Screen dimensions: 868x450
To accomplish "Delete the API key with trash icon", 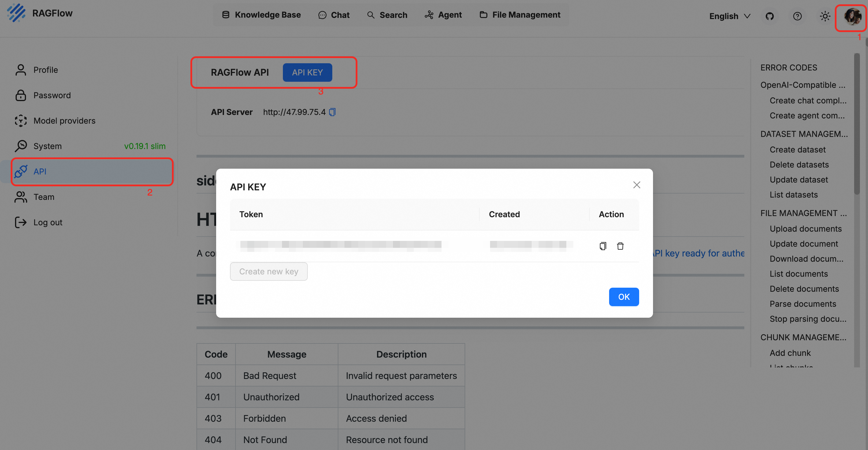I will (x=621, y=246).
